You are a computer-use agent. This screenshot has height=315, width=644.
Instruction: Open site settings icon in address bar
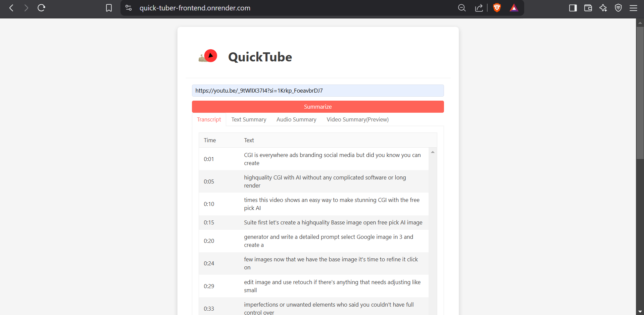(129, 8)
